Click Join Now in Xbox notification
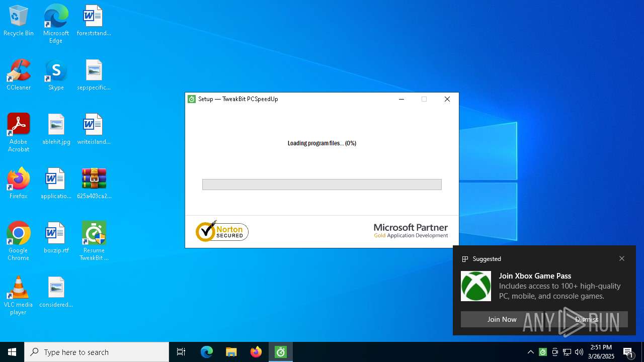 coord(502,319)
